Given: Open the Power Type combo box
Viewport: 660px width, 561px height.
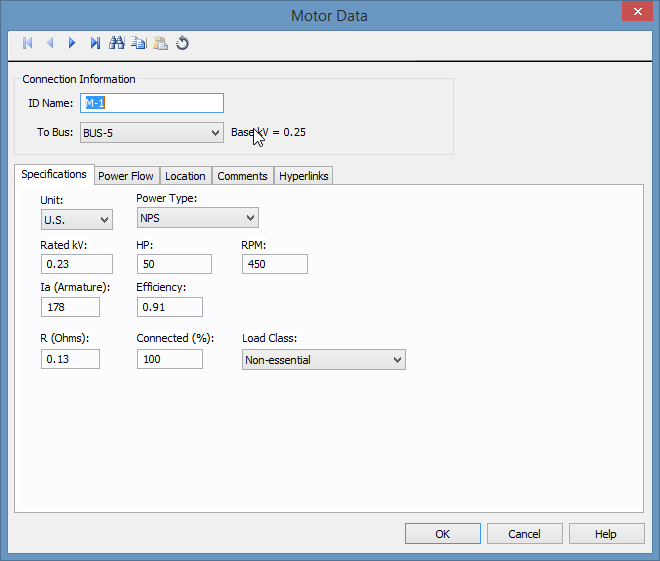Looking at the screenshot, I should point(197,218).
